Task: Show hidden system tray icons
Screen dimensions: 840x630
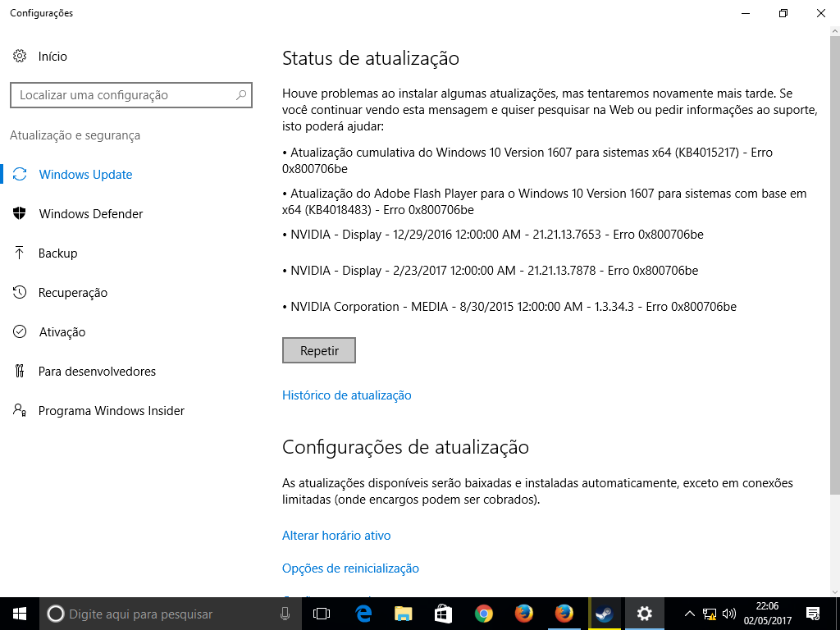Action: point(690,614)
